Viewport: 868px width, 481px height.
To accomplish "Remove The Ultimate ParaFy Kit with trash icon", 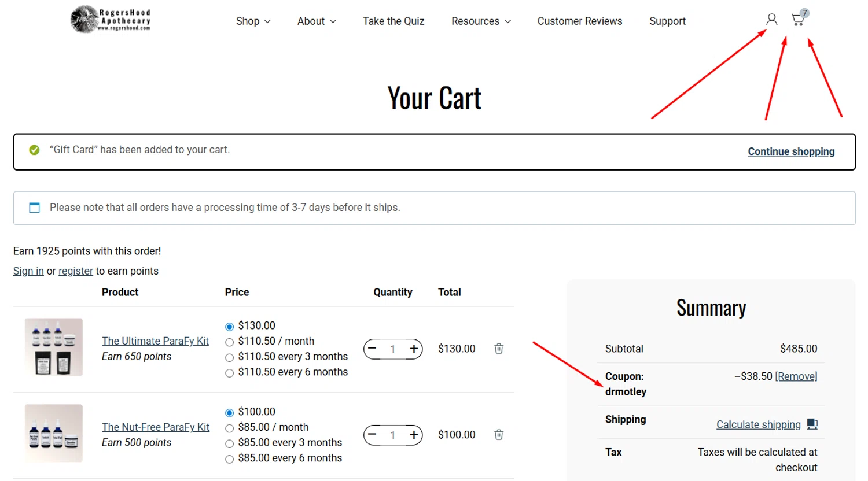I will tap(499, 349).
